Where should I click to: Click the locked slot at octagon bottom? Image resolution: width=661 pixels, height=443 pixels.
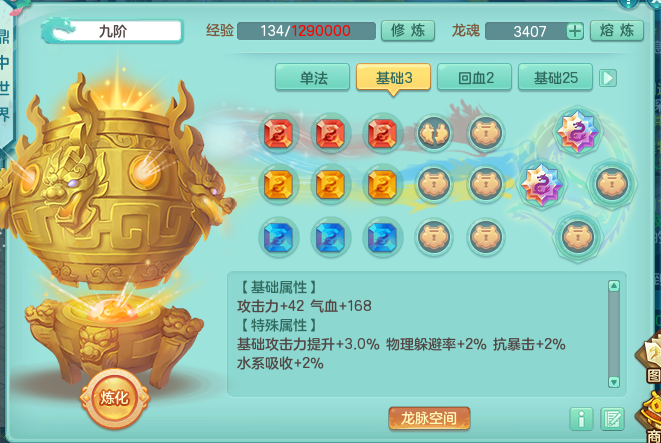[578, 237]
